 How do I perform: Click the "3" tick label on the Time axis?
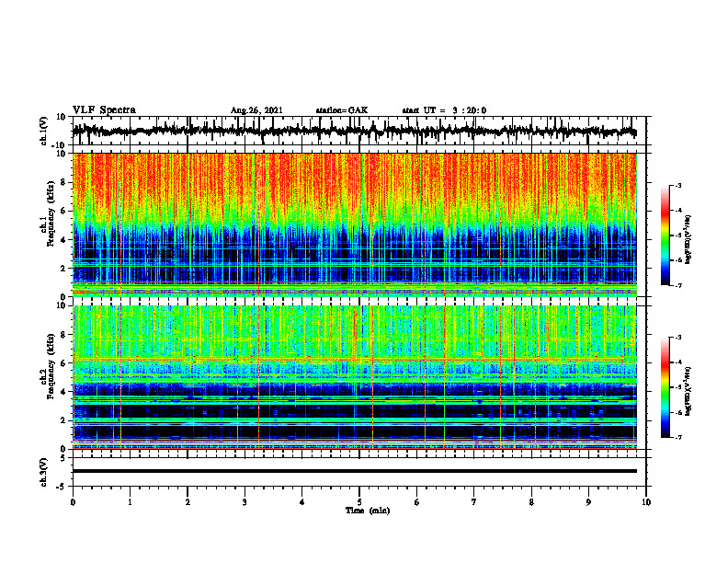tap(245, 502)
